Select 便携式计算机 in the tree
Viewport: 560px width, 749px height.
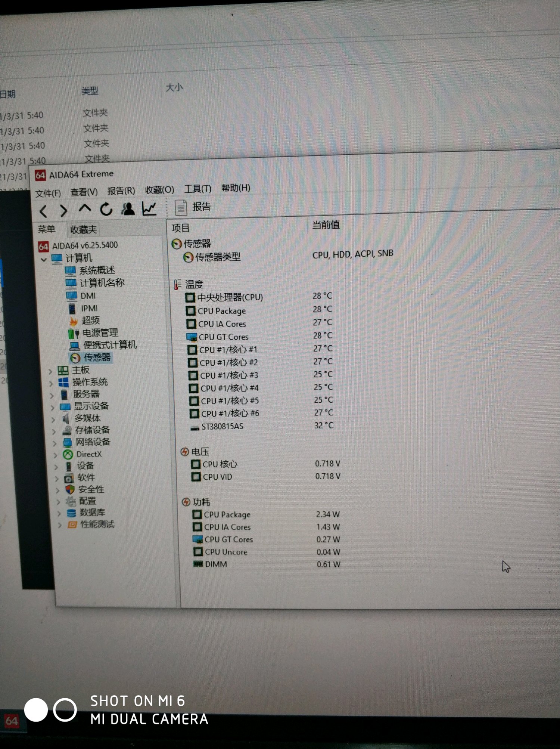pyautogui.click(x=103, y=345)
